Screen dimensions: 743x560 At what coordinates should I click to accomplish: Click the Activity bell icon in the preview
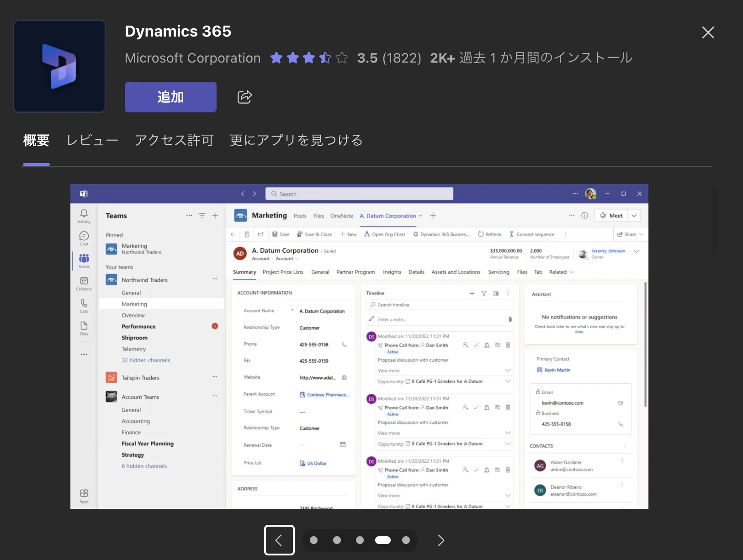click(x=84, y=213)
